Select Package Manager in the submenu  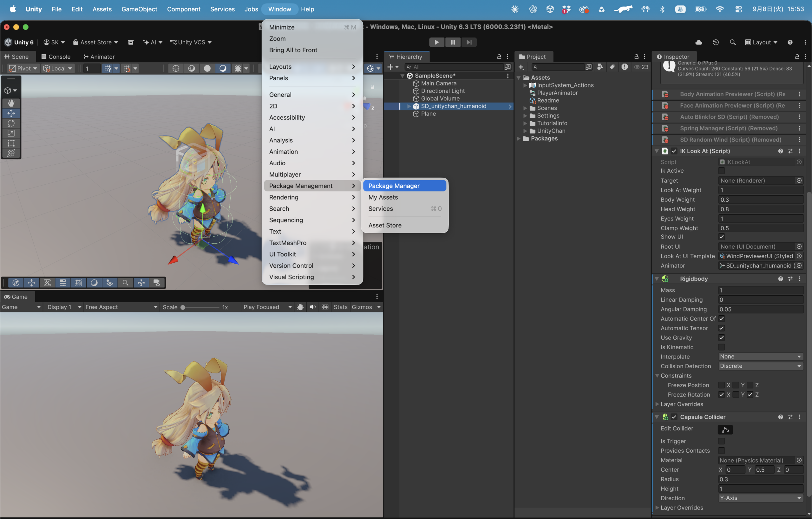coord(405,186)
